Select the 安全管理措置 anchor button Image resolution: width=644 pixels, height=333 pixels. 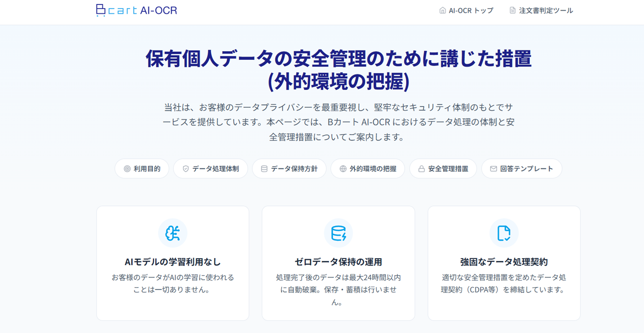click(448, 169)
